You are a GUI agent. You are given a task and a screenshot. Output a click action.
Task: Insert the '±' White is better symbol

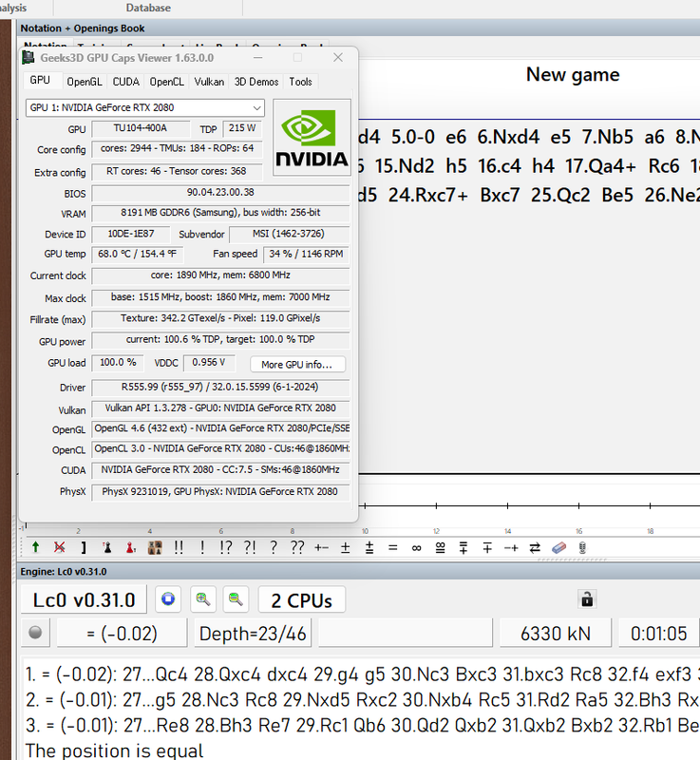coord(346,548)
